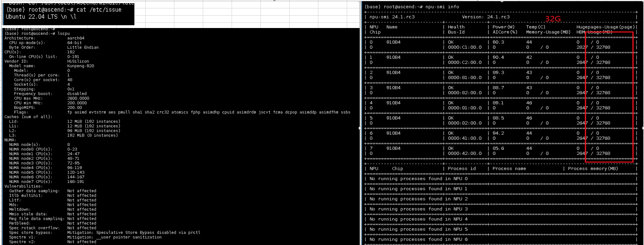The image size is (644, 245).
Task: Select the '910B4' name on the NPU 2 row
Action: [393, 72]
